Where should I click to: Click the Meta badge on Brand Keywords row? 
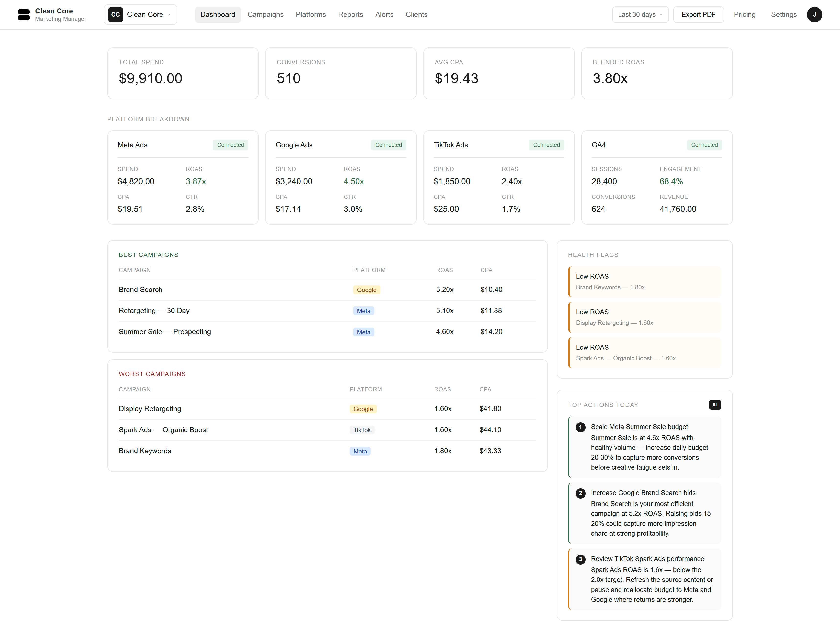[x=360, y=451]
